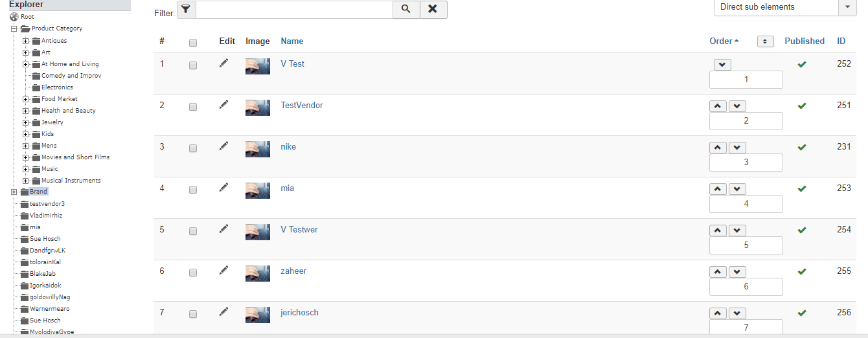Screen dimensions: 868x338
Task: Check the select-all checkbox in the header
Action: click(x=193, y=43)
